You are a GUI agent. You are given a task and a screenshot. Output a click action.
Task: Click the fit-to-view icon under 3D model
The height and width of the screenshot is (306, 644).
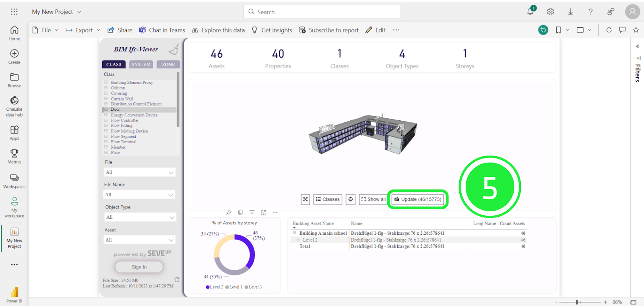pos(305,199)
